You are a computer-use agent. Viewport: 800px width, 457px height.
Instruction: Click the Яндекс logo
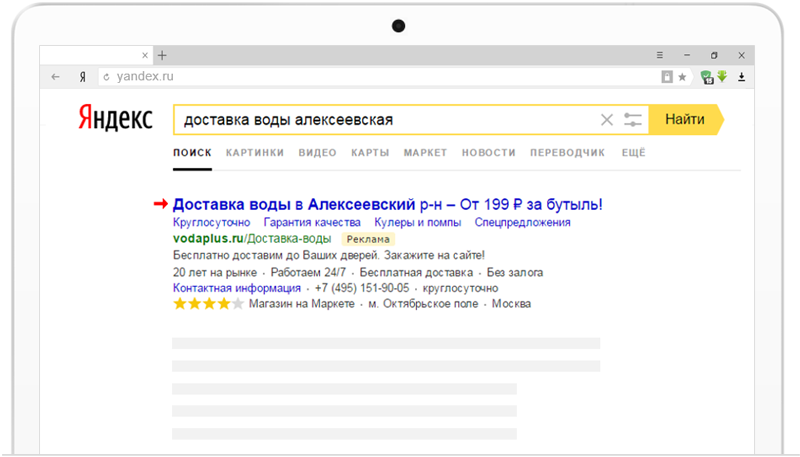pos(115,118)
